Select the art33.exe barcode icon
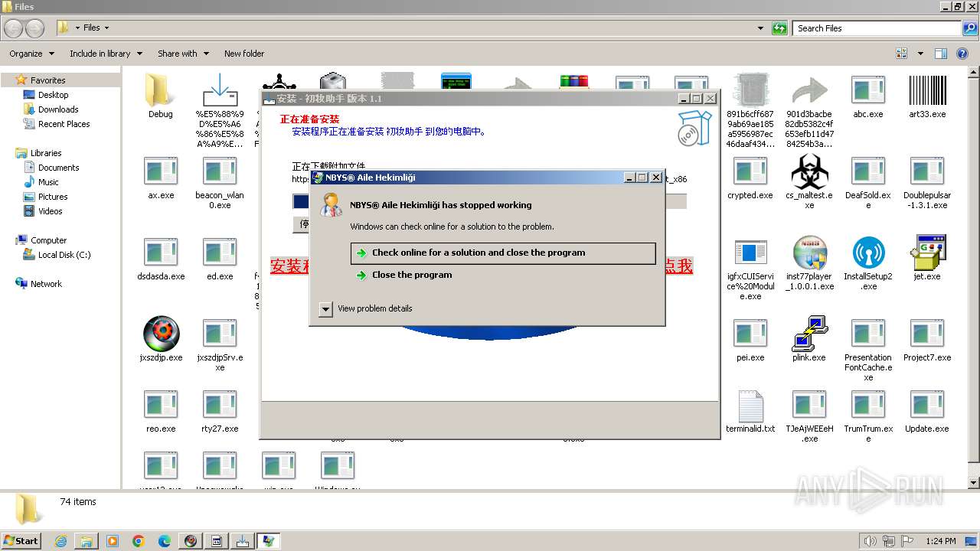Viewport: 980px width, 551px height. (x=927, y=90)
